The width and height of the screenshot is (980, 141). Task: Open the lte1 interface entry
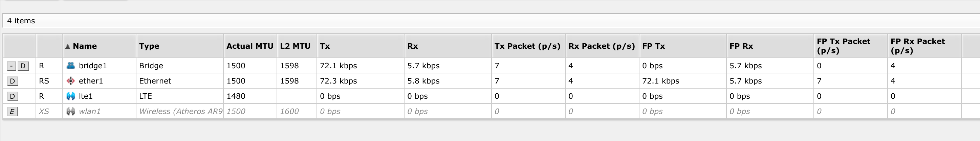86,96
